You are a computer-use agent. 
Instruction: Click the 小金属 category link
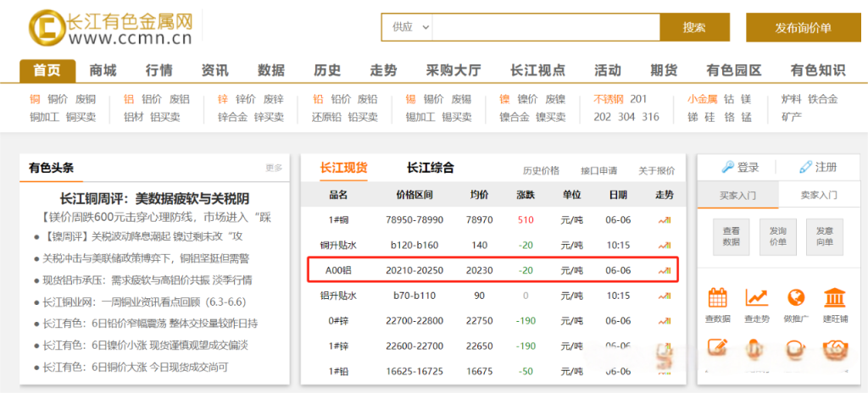point(703,100)
